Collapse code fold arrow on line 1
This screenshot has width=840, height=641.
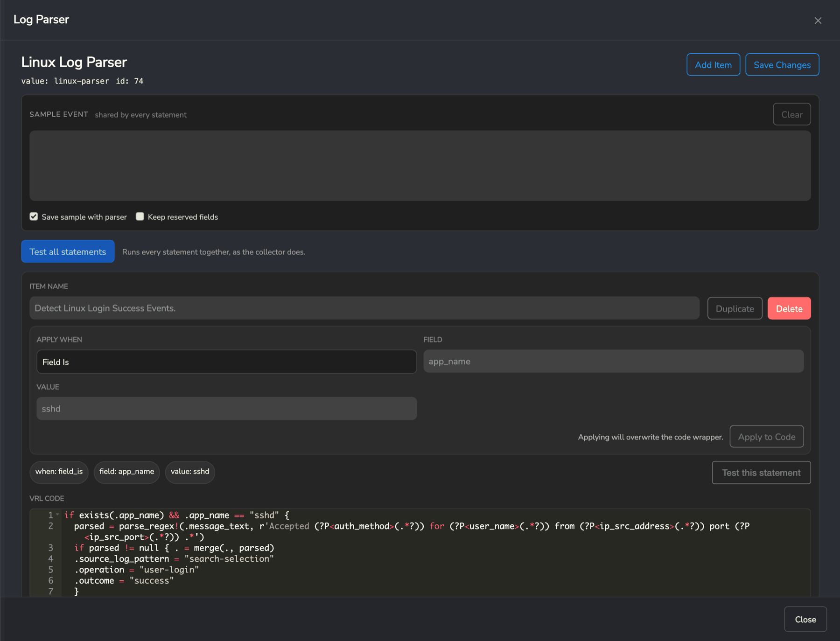point(57,515)
